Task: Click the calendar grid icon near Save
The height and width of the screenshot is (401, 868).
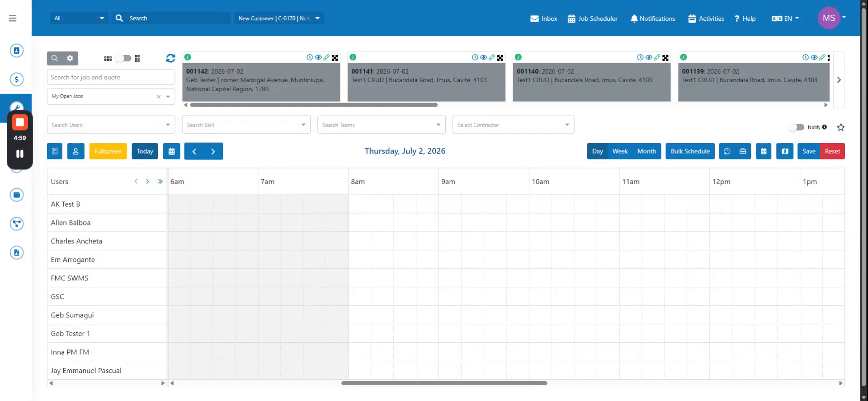Action: click(764, 151)
